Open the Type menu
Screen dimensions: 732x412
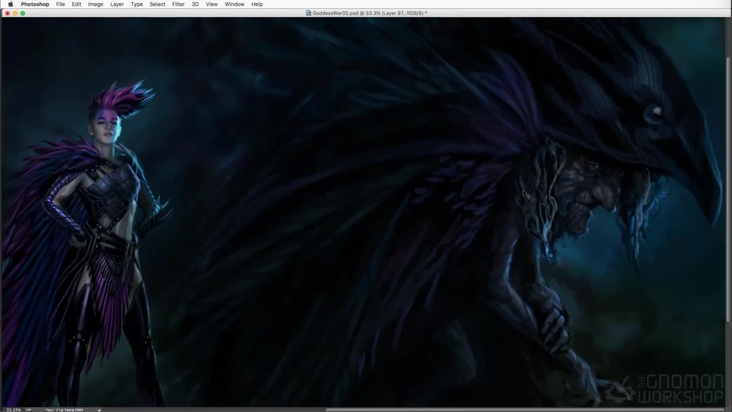(x=137, y=4)
